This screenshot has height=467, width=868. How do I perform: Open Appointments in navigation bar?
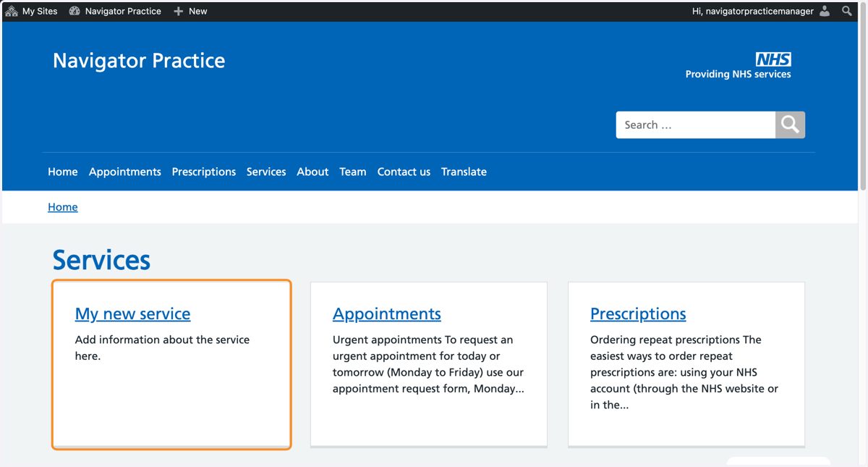pyautogui.click(x=125, y=172)
